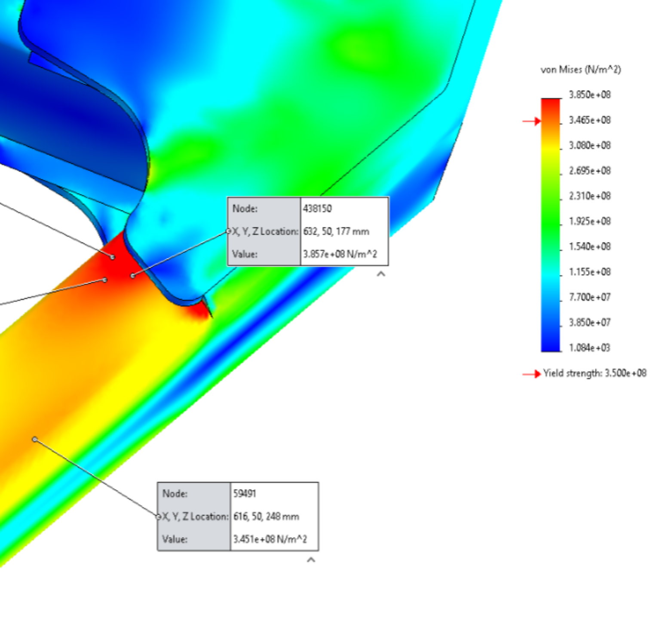Click stress value "3.451e+08 N/m^2"
This screenshot has width=650, height=644.
click(x=270, y=539)
